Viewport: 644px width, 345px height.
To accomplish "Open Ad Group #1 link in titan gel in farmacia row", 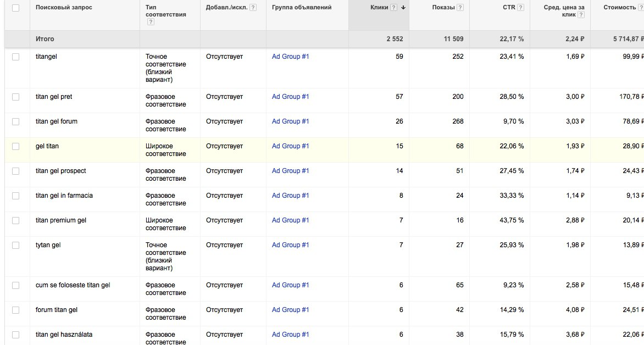I will pos(290,196).
